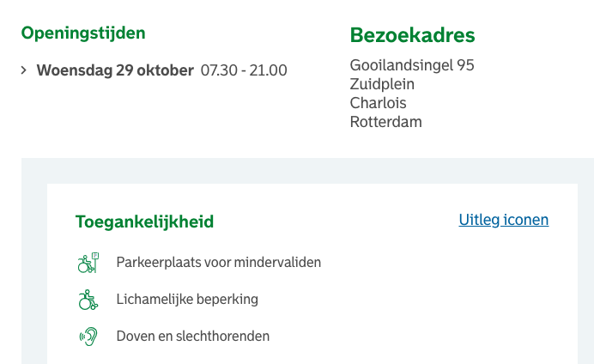The height and width of the screenshot is (364, 594).
Task: Select the Gooilandsingel 95 address line
Action: [x=412, y=65]
